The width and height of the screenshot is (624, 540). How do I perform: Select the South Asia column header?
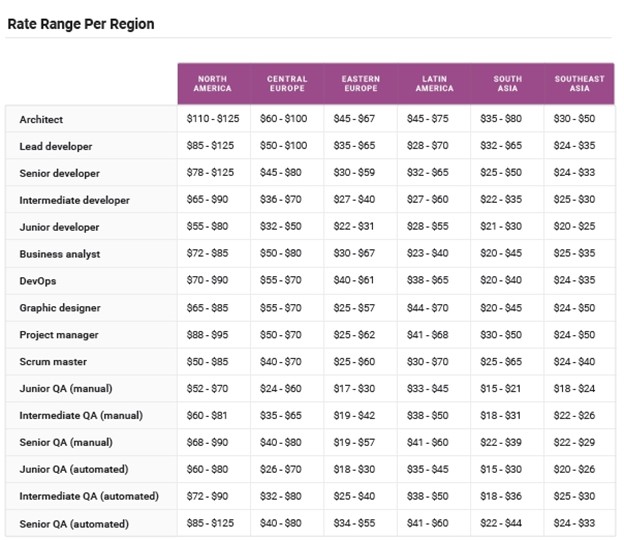507,84
